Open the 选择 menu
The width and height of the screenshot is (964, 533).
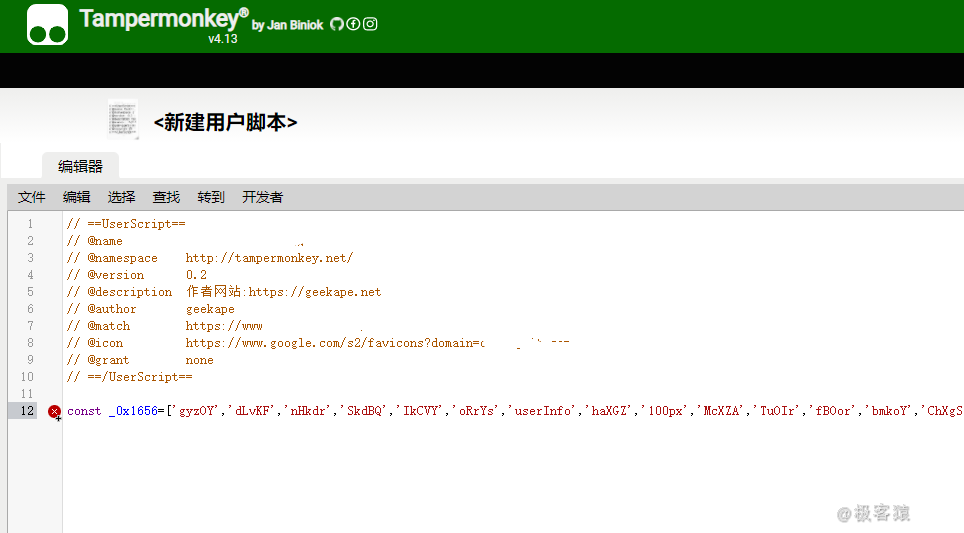tap(121, 197)
